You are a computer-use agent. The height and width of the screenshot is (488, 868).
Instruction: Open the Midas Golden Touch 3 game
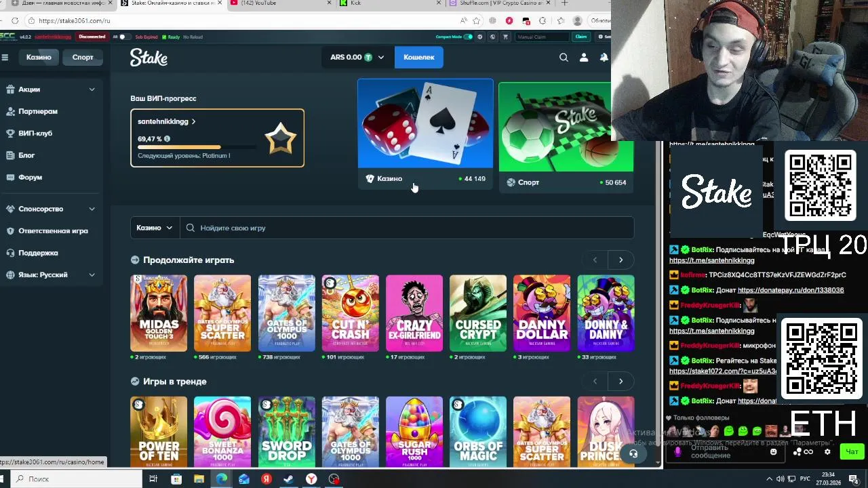pos(159,313)
